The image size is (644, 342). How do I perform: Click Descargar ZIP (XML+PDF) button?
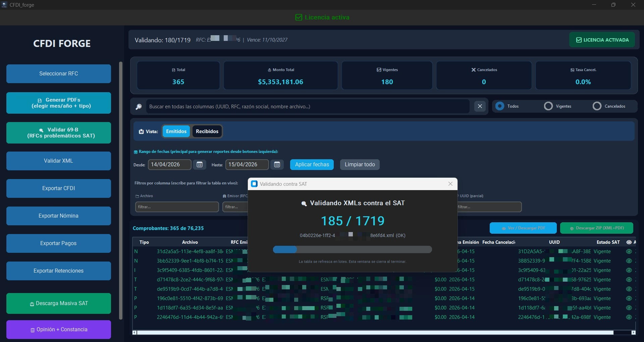(x=597, y=228)
